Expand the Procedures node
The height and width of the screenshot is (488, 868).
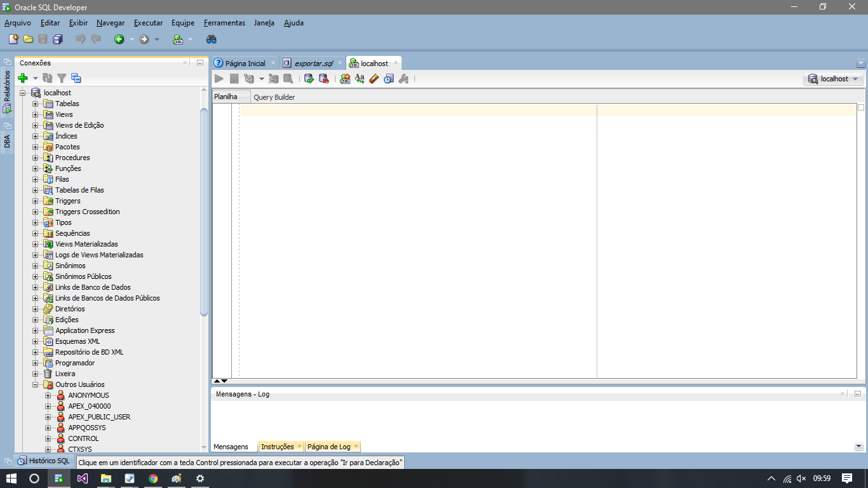coord(36,158)
